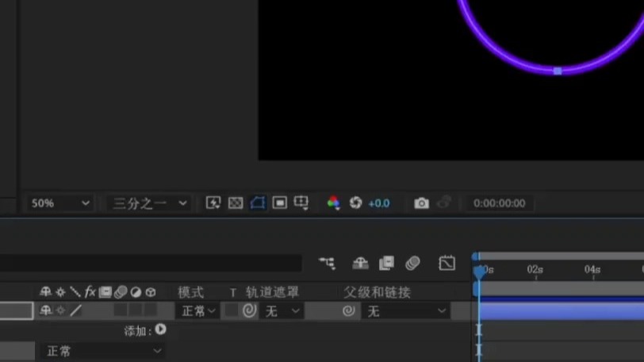Viewport: 644px width, 362px height.
Task: Open the 50% magnification dropdown
Action: click(x=60, y=203)
